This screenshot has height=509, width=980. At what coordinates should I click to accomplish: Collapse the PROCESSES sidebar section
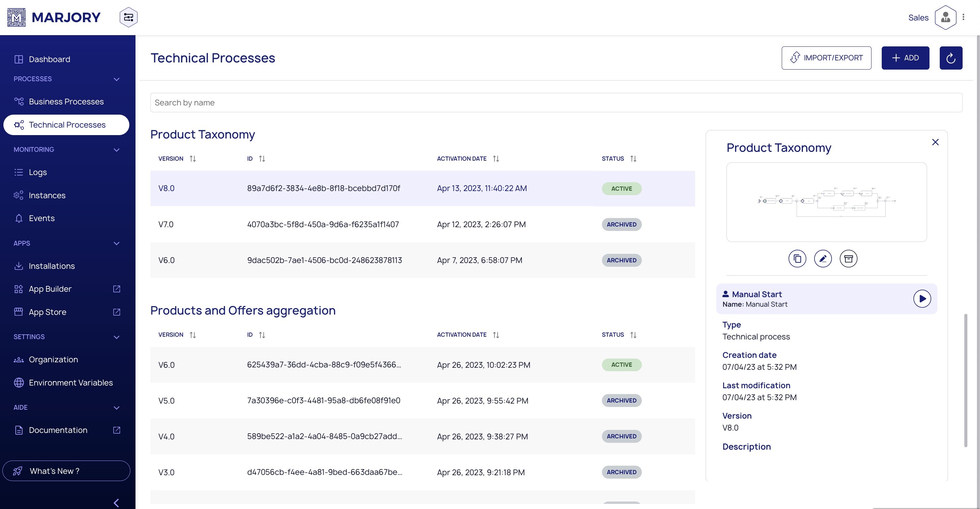pyautogui.click(x=116, y=79)
